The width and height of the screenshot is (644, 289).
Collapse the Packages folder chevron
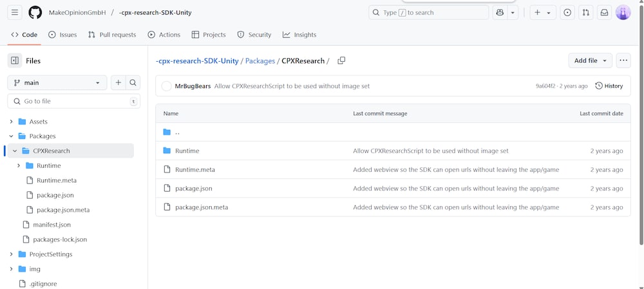tap(11, 136)
